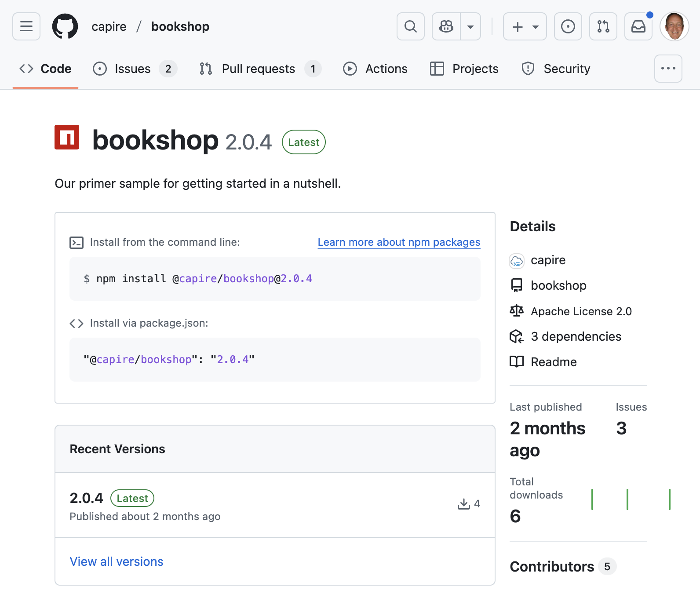Click Published about 2 months ago text

tap(145, 517)
